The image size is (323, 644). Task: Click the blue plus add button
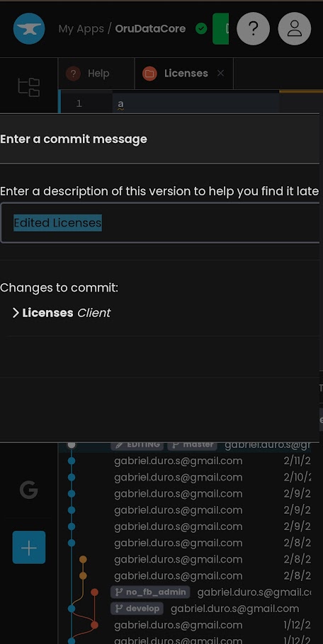pyautogui.click(x=29, y=547)
